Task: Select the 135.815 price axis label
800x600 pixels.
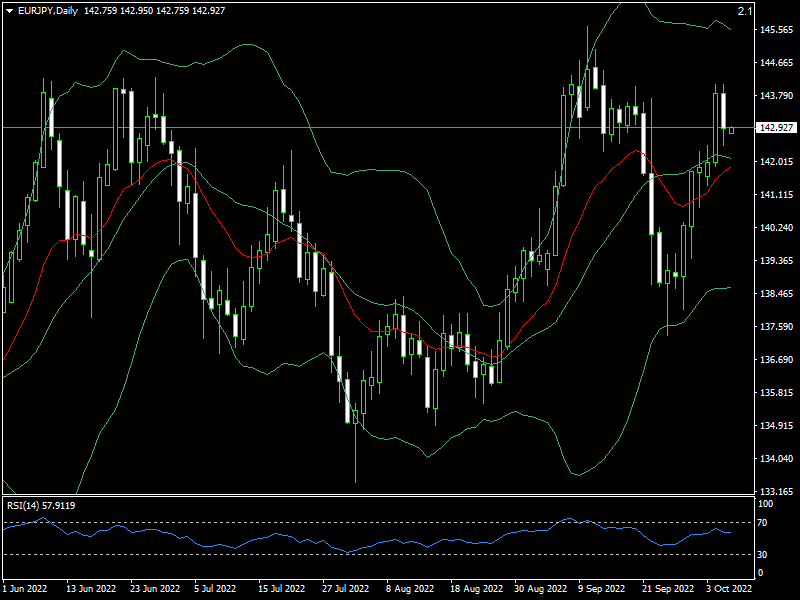Action: pyautogui.click(x=777, y=392)
